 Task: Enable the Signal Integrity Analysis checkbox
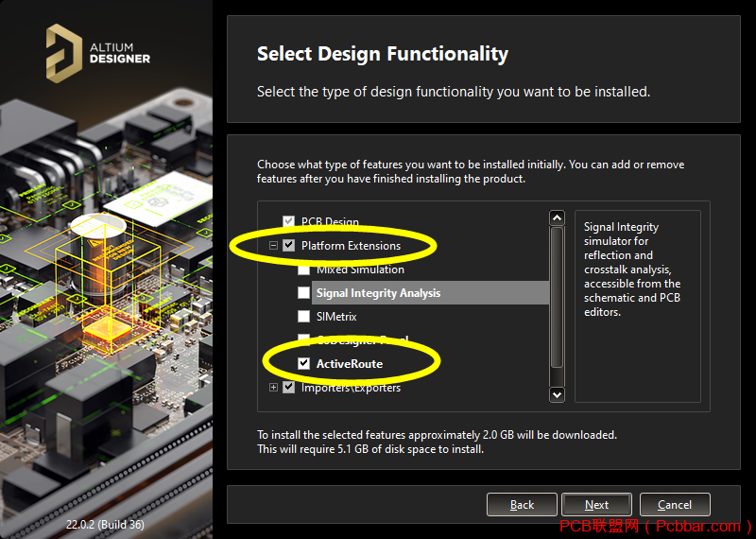(x=303, y=292)
